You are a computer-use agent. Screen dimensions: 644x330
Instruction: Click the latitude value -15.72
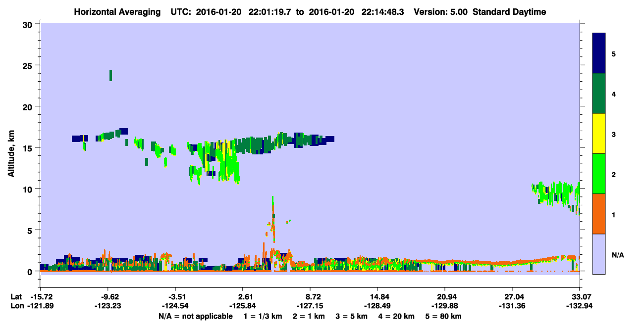(x=41, y=297)
